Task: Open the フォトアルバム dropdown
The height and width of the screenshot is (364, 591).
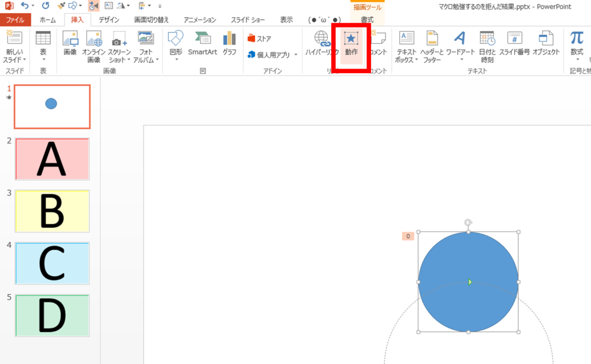Action: (x=146, y=47)
